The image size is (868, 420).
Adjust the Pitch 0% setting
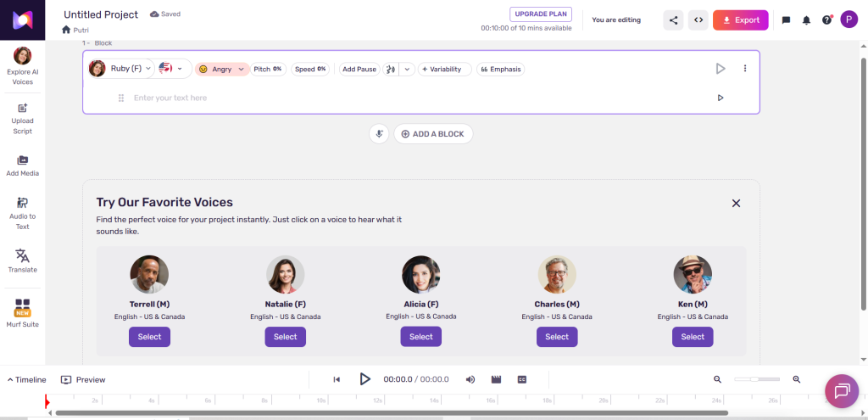(268, 70)
